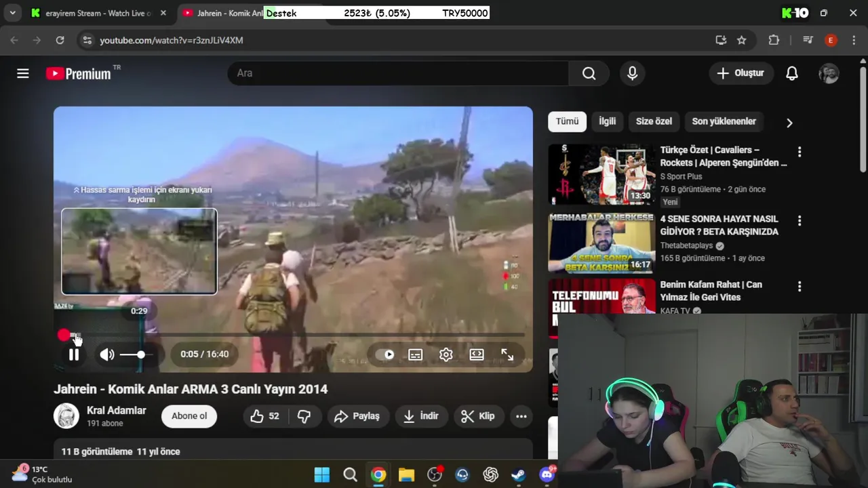Click the red playhead scrubber
Screen dimensions: 868x488
pos(64,335)
